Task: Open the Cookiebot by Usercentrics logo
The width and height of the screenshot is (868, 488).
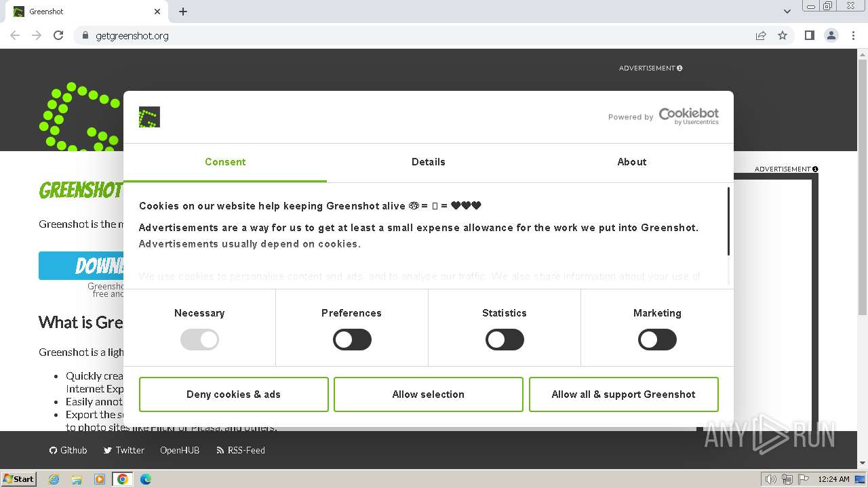Action: (688, 117)
